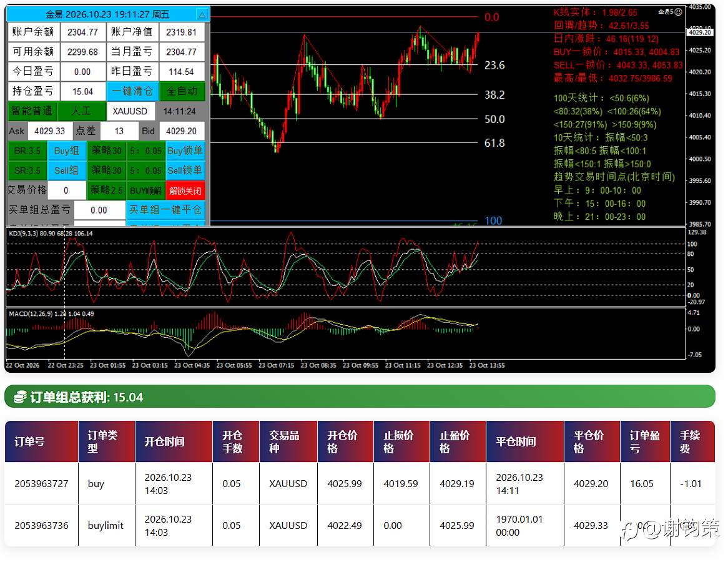Image resolution: width=728 pixels, height=562 pixels.
Task: Click the 50.0 Fibonacci level label
Action: click(494, 119)
